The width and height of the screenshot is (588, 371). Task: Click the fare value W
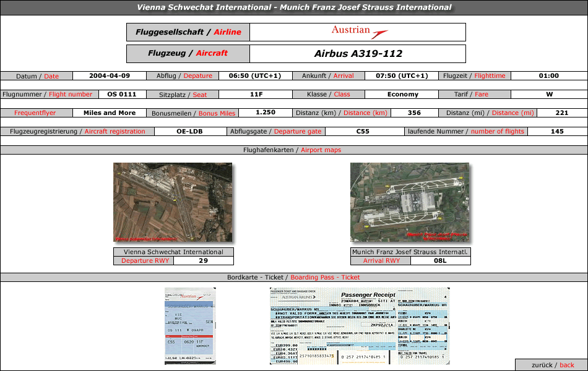pos(550,95)
